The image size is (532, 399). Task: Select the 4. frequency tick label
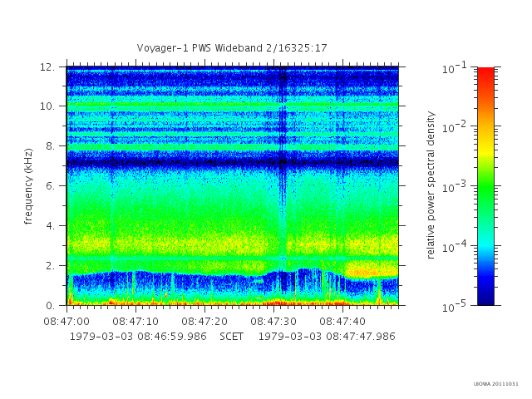coord(50,226)
